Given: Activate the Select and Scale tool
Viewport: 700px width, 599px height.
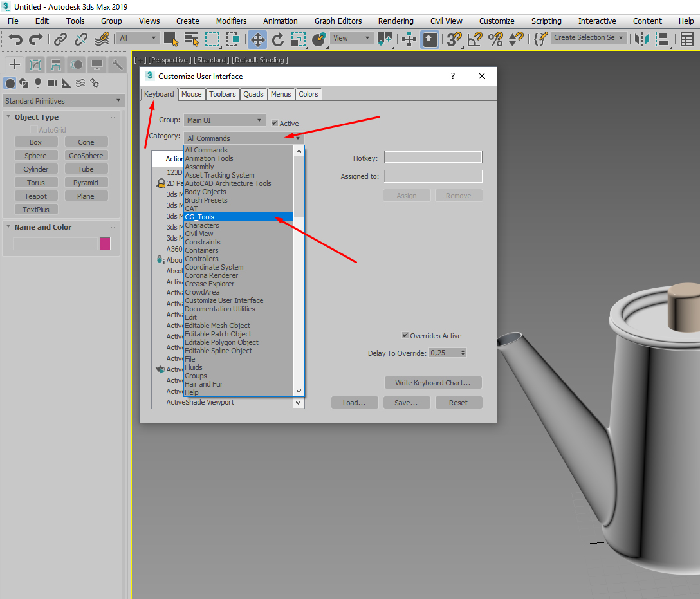Looking at the screenshot, I should (299, 39).
